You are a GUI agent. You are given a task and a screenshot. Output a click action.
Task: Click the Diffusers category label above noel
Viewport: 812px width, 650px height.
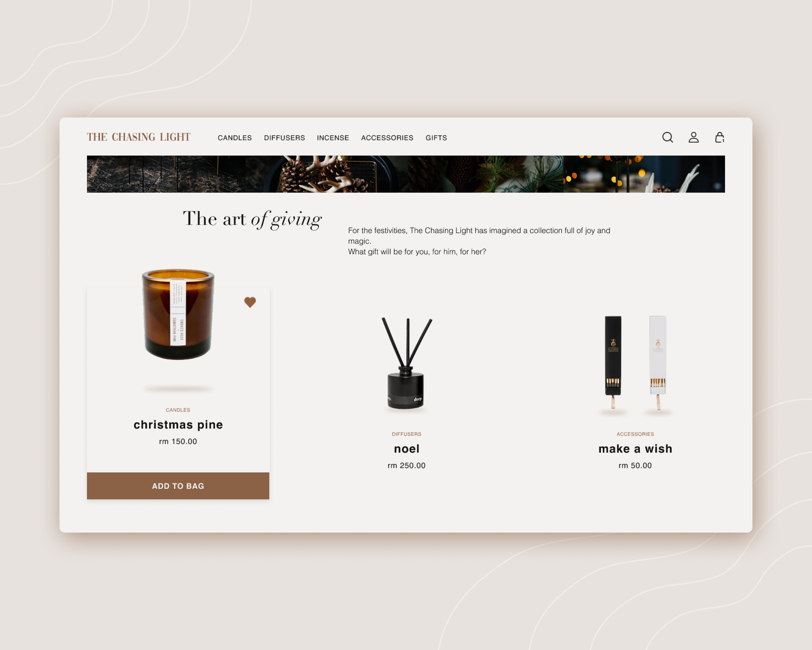406,434
